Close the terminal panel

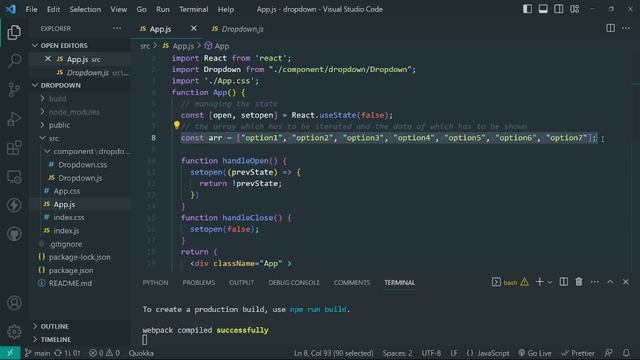[x=626, y=282]
